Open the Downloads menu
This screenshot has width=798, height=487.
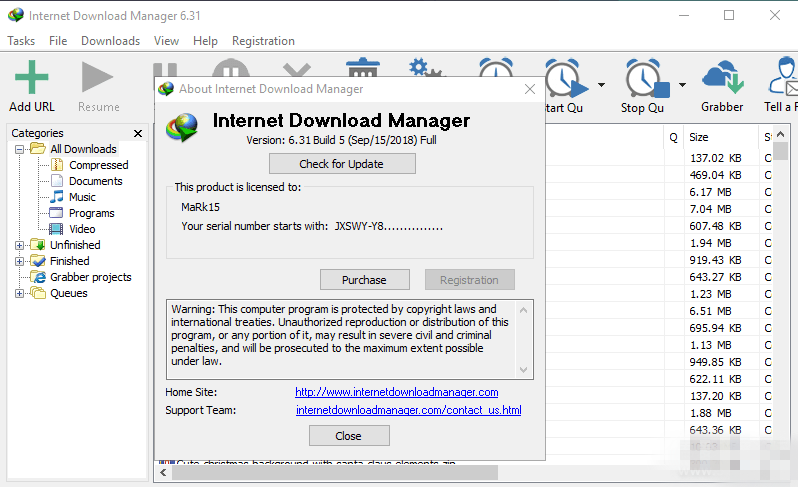click(110, 41)
